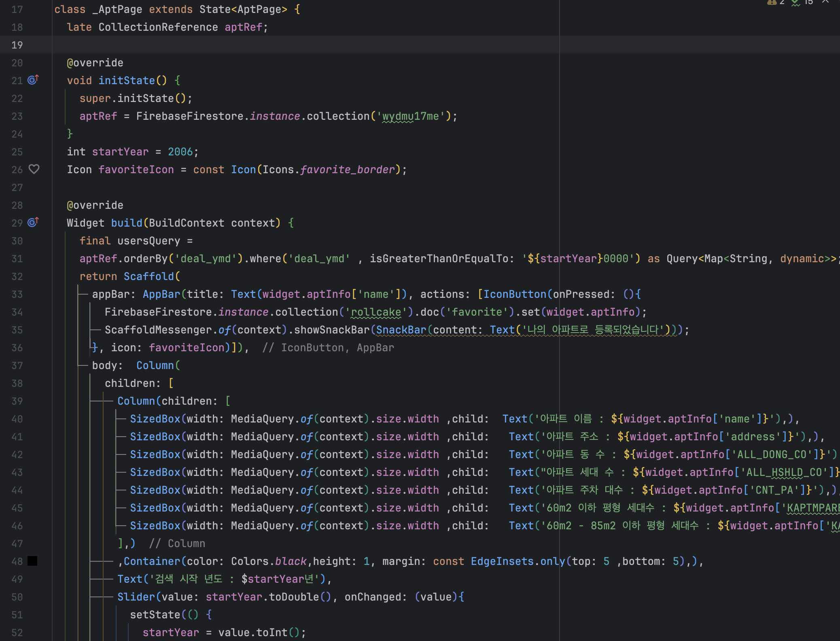Click the '// IconButton, AppBar' closing label
The image size is (840, 641).
(328, 348)
